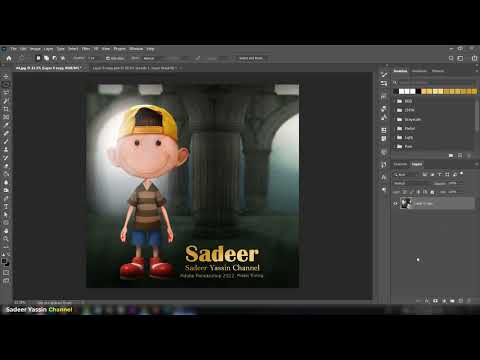
Task: Open the File menu
Action: point(14,49)
